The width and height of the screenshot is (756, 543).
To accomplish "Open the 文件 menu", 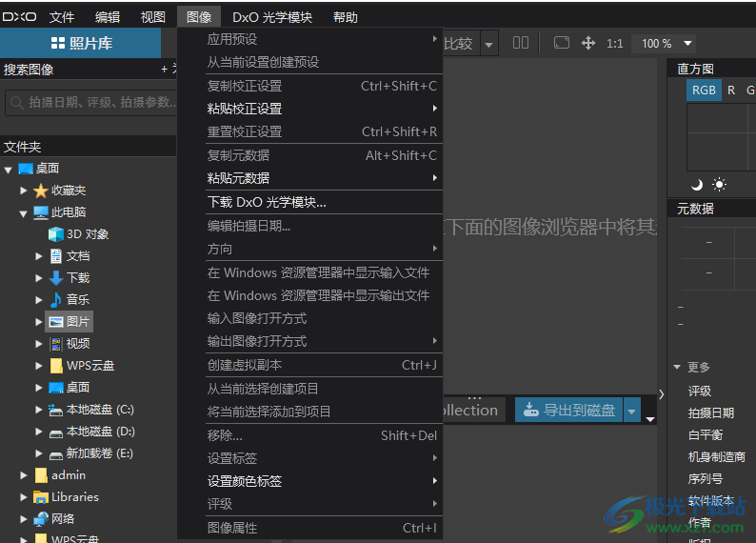I will coord(62,17).
